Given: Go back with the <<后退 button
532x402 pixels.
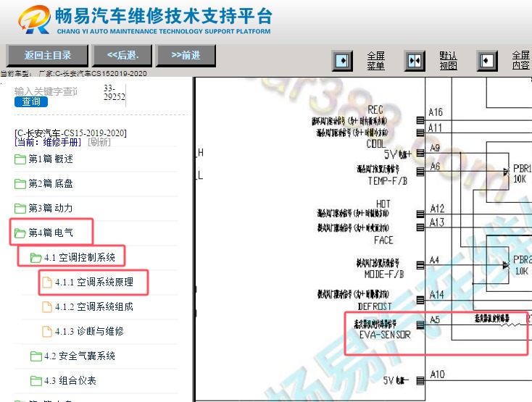Looking at the screenshot, I should [122, 55].
